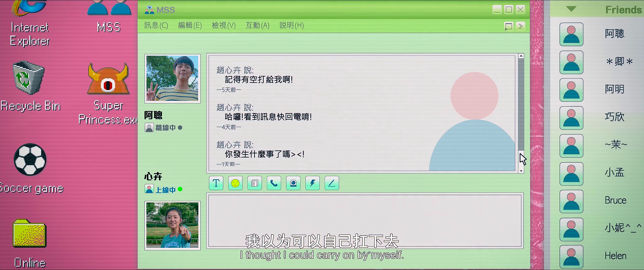Select the text formatting (T) tool
The image size is (644, 270).
tap(216, 183)
